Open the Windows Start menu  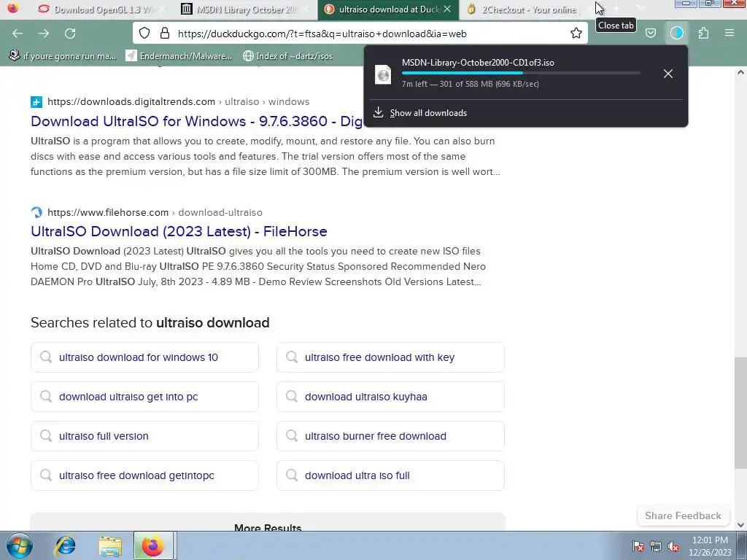pos(19,545)
